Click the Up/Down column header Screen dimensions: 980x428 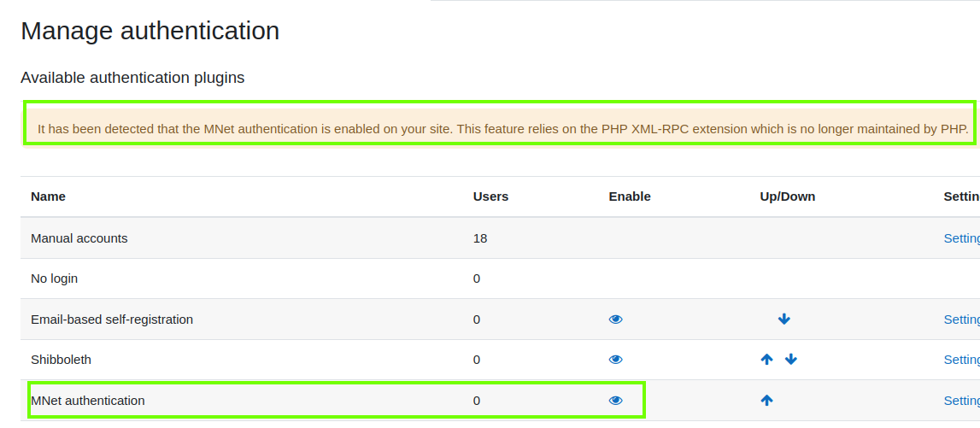[788, 196]
